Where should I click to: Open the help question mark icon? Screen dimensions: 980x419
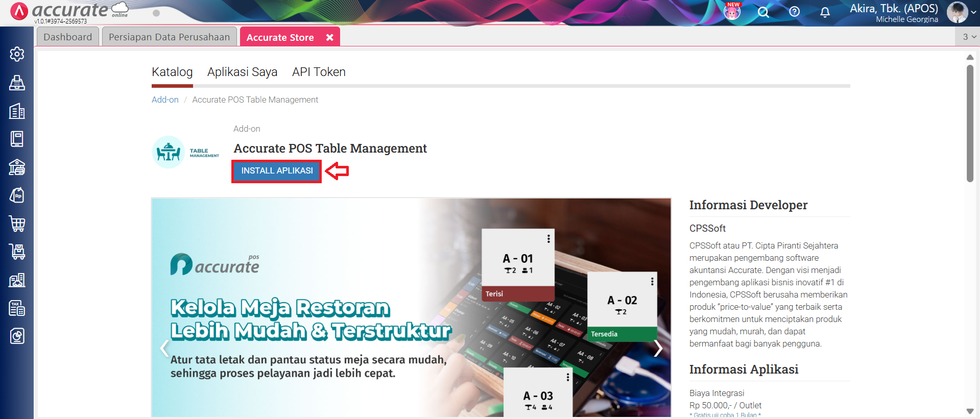(x=794, y=12)
